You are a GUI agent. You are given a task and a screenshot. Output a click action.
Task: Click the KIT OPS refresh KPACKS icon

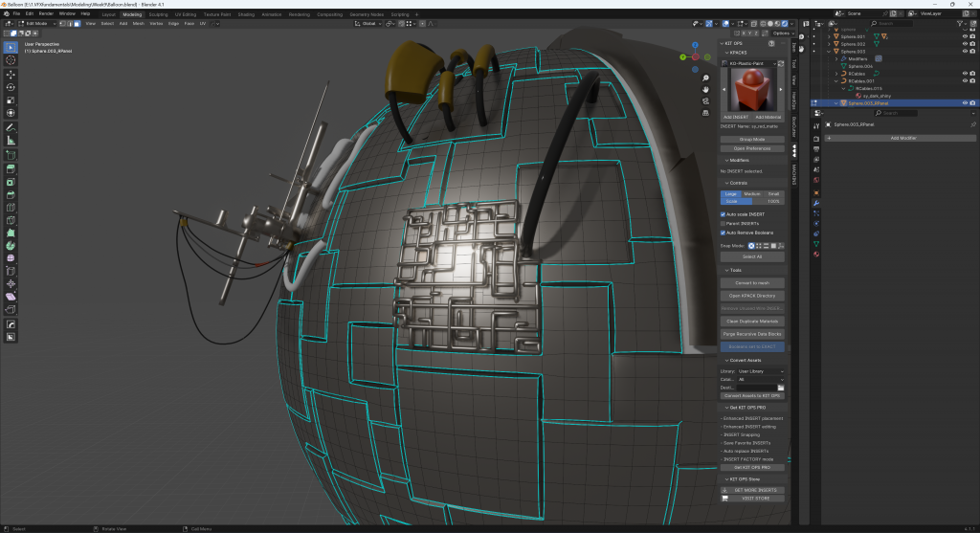[781, 64]
